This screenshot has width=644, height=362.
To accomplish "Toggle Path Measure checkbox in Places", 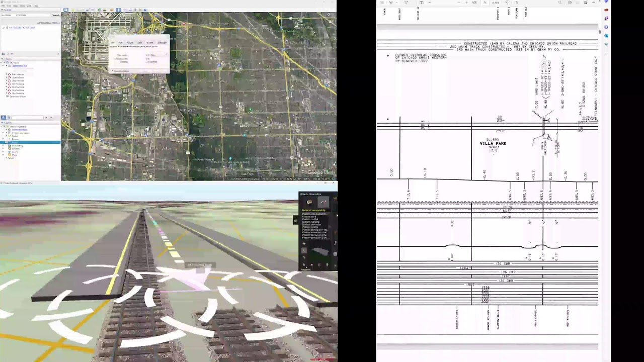I will click(x=7, y=74).
